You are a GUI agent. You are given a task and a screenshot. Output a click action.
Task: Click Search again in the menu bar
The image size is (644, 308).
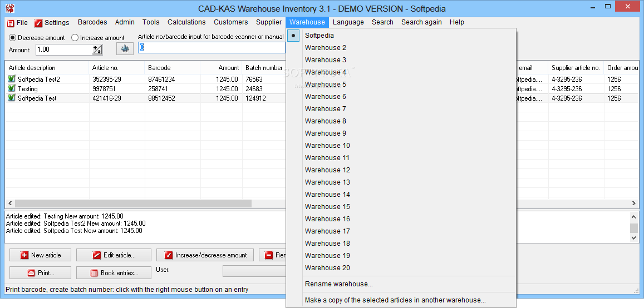pyautogui.click(x=421, y=22)
